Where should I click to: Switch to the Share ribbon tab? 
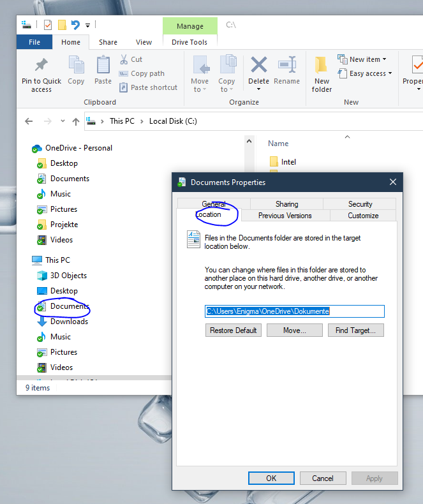pos(108,42)
